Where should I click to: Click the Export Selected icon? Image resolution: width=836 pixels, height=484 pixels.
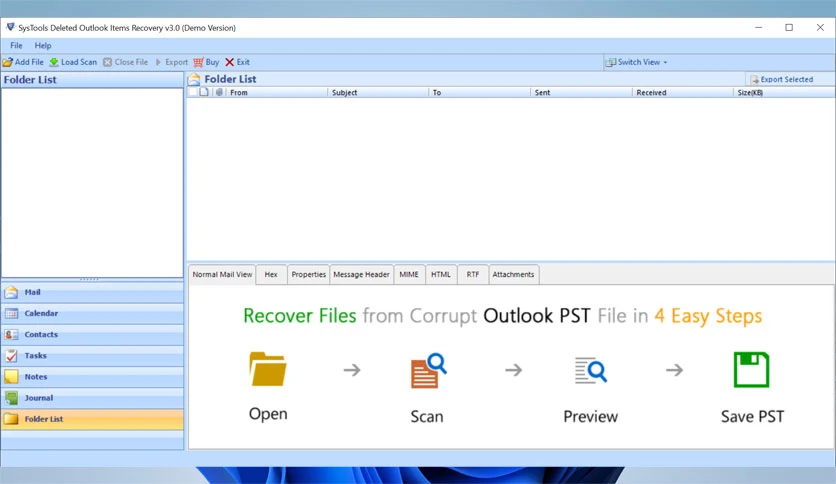754,79
